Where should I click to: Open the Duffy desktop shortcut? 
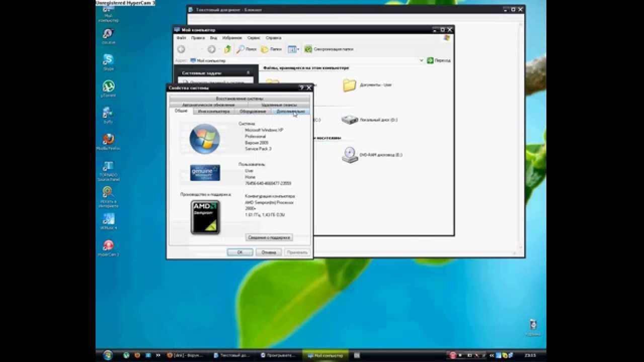coord(108,115)
